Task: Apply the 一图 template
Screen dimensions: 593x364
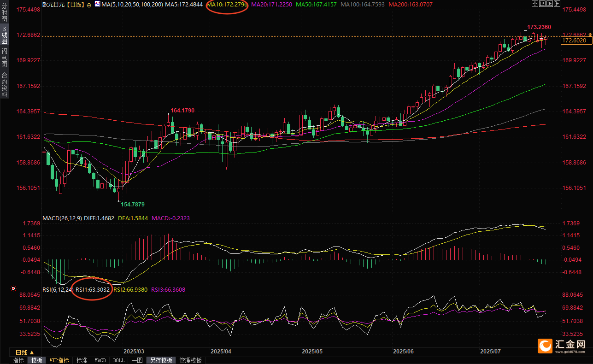Action: 137,360
